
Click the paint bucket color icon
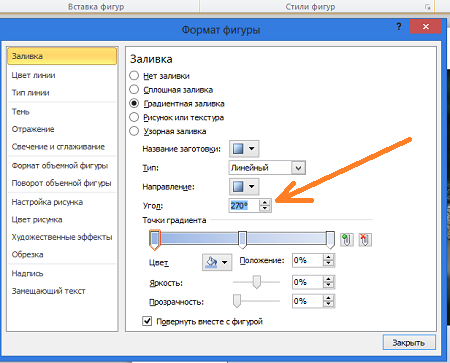click(211, 262)
